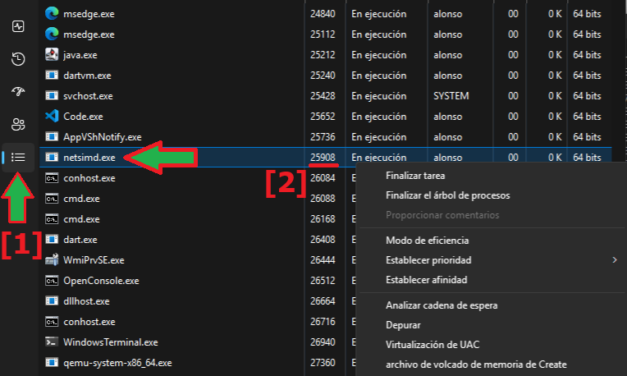
Task: Click the cmd.exe icon, PID 26088
Action: coord(52,198)
